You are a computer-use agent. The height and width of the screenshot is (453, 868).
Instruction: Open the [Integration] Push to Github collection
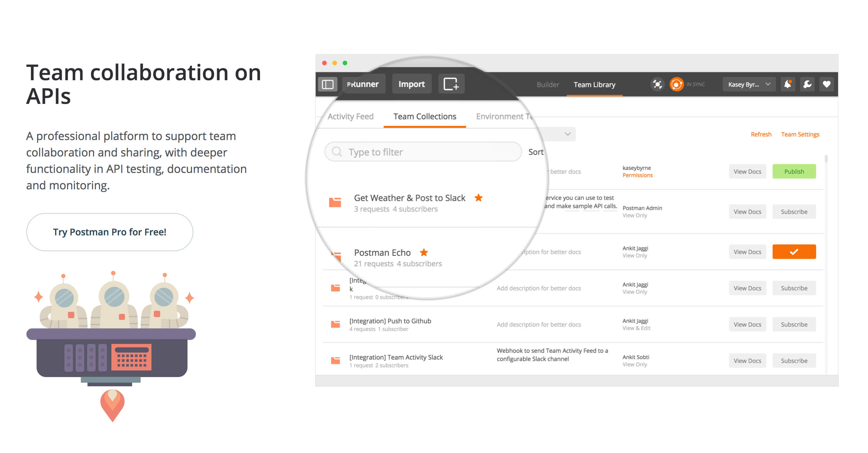390,321
